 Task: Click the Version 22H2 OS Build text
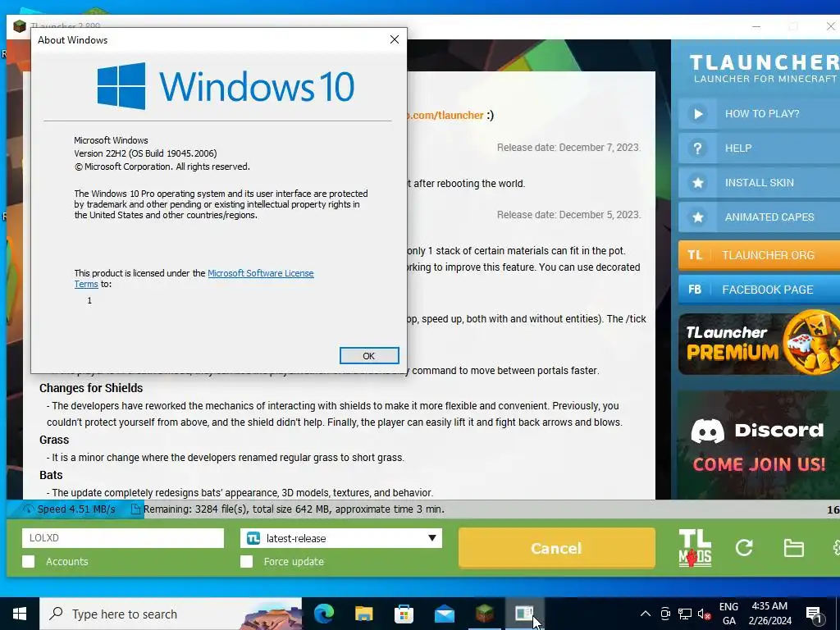[145, 153]
